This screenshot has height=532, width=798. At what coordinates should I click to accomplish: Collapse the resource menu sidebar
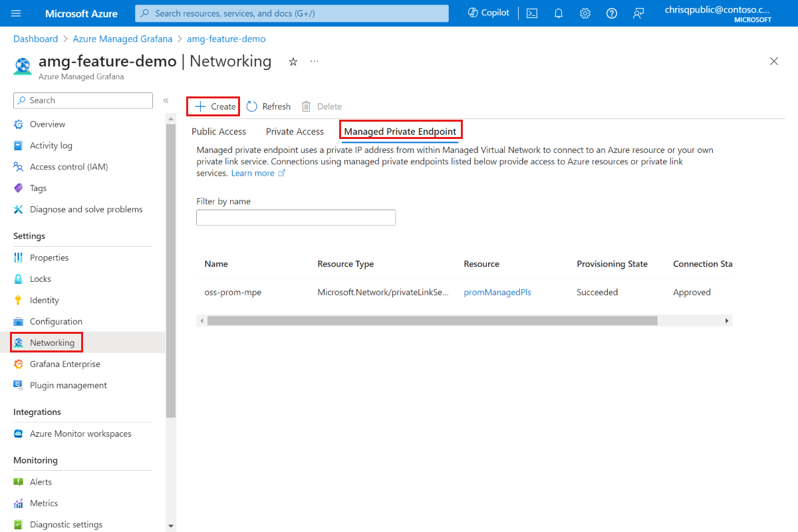[x=166, y=100]
